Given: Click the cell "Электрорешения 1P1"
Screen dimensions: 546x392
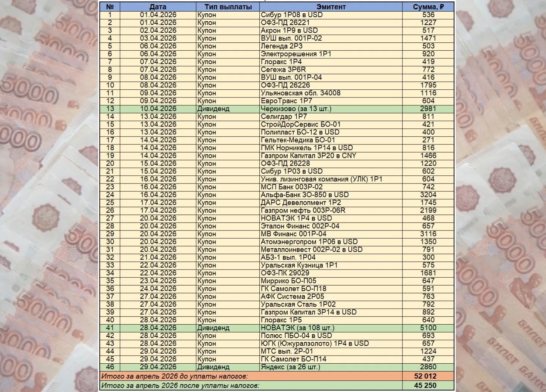Looking at the screenshot, I should click(x=331, y=54).
